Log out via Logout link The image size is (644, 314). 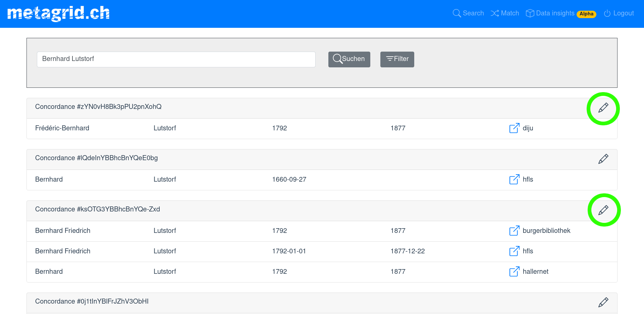(619, 13)
